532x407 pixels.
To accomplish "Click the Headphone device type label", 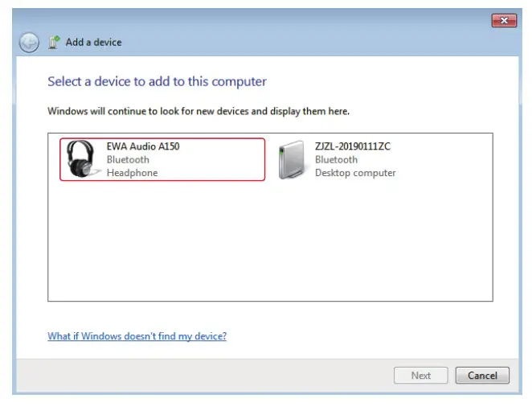I will point(132,173).
